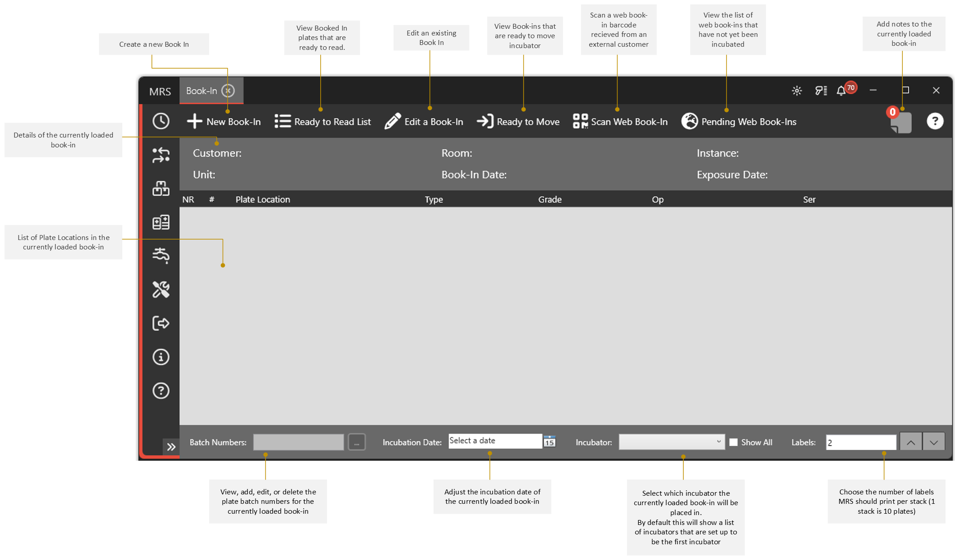Click New Book-In button
The height and width of the screenshot is (560, 959).
(224, 121)
